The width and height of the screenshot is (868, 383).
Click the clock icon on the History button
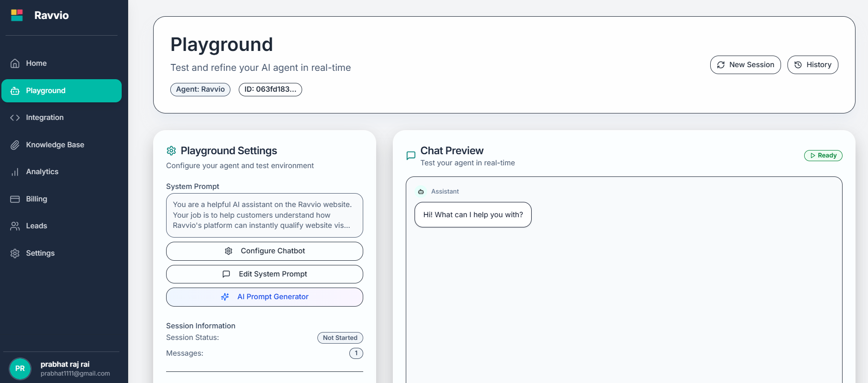pos(798,65)
